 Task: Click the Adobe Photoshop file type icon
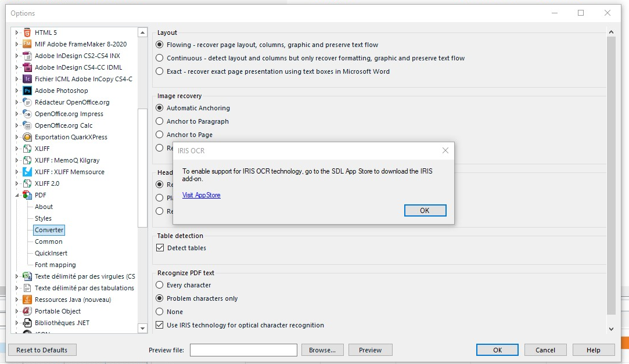coord(27,91)
